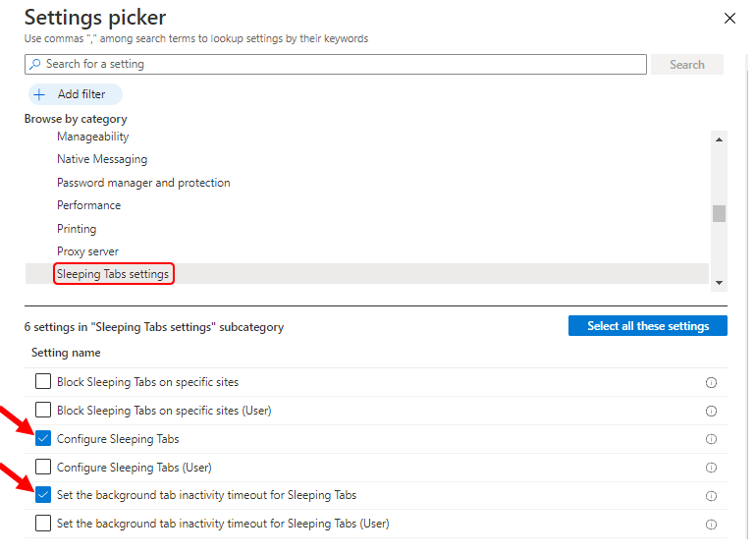Close the Settings picker panel
The width and height of the screenshot is (756, 554).
point(729,19)
